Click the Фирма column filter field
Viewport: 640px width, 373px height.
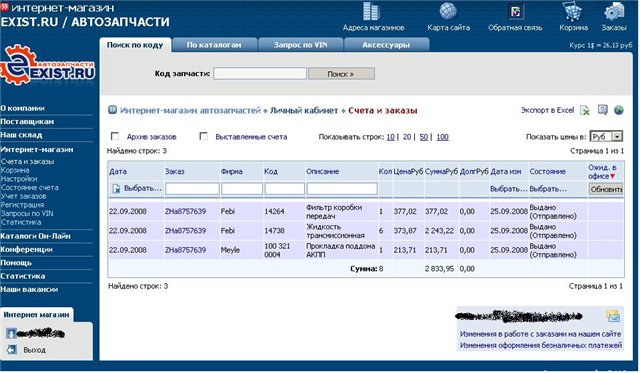[242, 189]
